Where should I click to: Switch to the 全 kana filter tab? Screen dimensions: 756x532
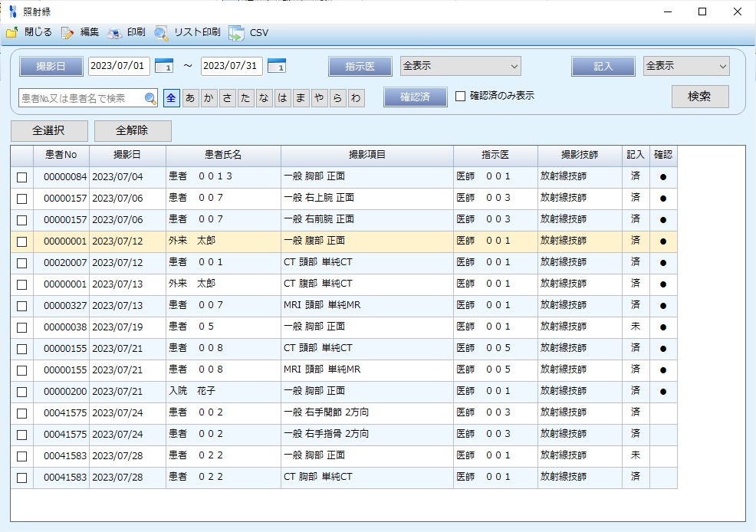coord(172,98)
